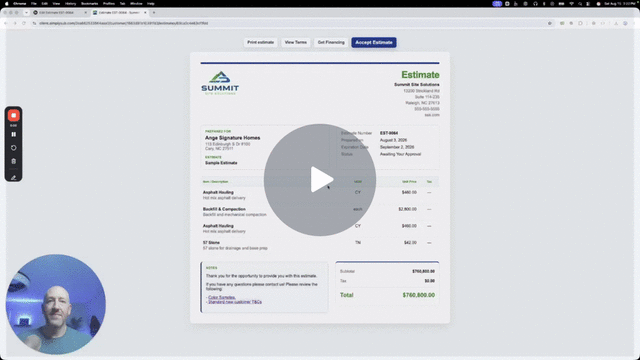Viewport: 640px width, 360px height.
Task: Reload the page with the refresh icon
Action: pyautogui.click(x=24, y=23)
